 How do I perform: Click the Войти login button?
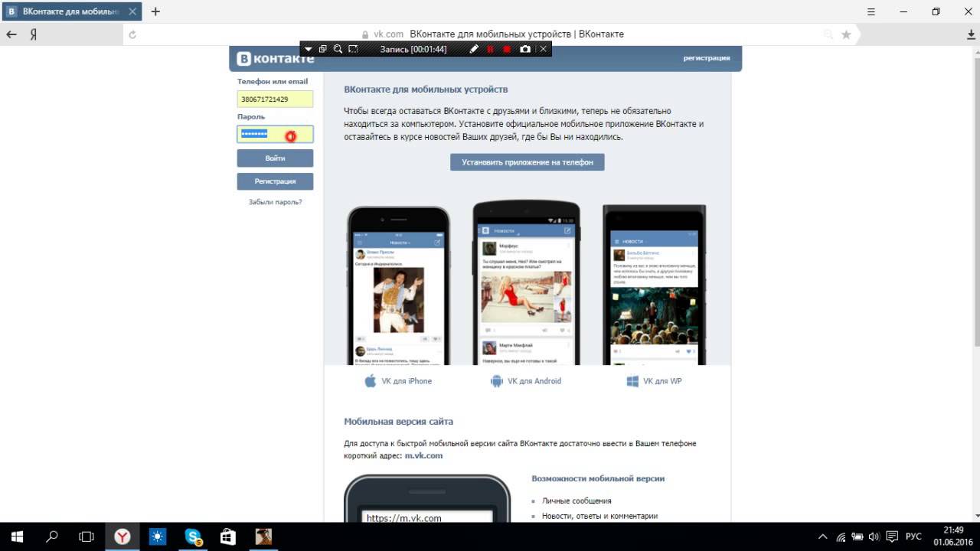275,158
